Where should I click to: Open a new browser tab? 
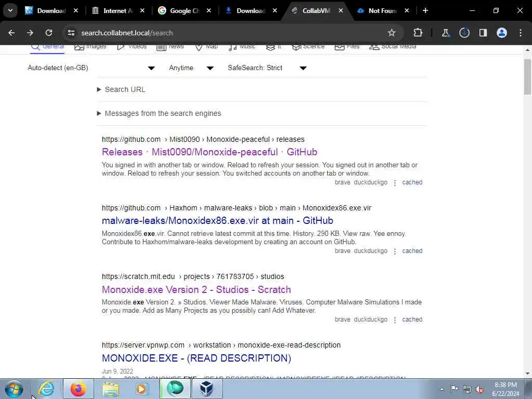[x=425, y=10]
